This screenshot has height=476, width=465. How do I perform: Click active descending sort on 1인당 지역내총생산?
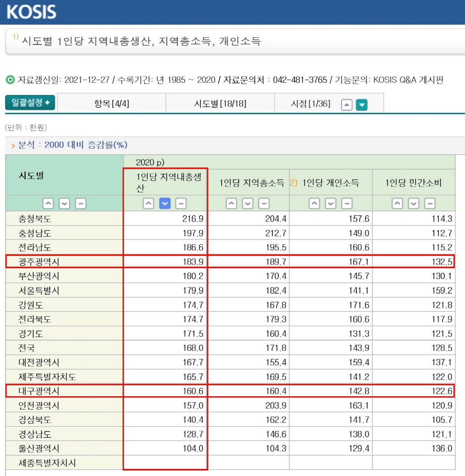(x=165, y=203)
